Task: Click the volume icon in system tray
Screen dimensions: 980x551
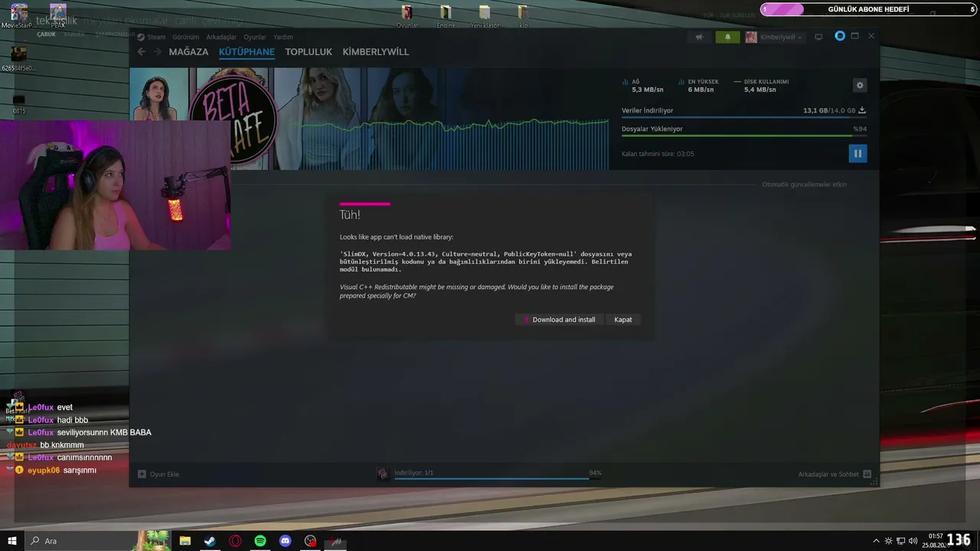Action: (913, 541)
